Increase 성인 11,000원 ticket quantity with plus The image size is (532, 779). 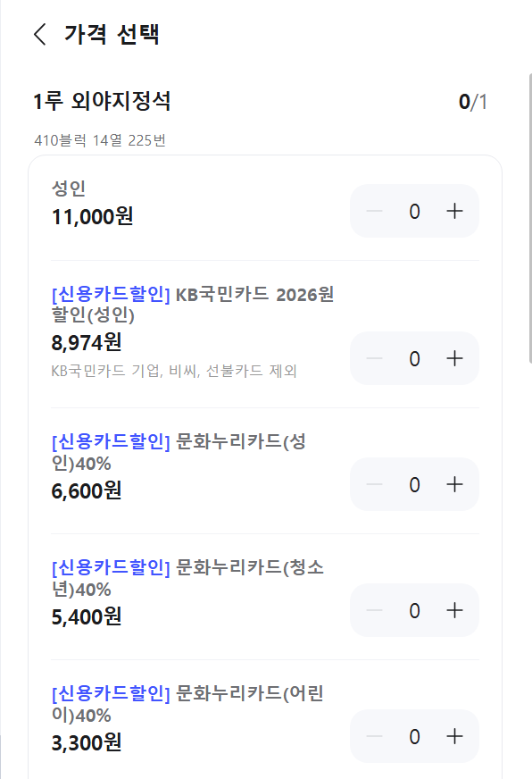click(454, 211)
